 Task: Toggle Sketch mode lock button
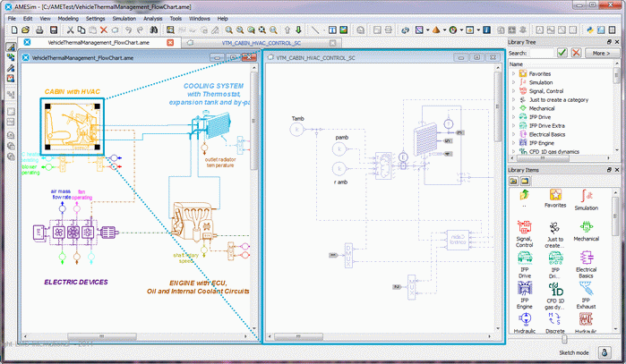pyautogui.click(x=605, y=351)
